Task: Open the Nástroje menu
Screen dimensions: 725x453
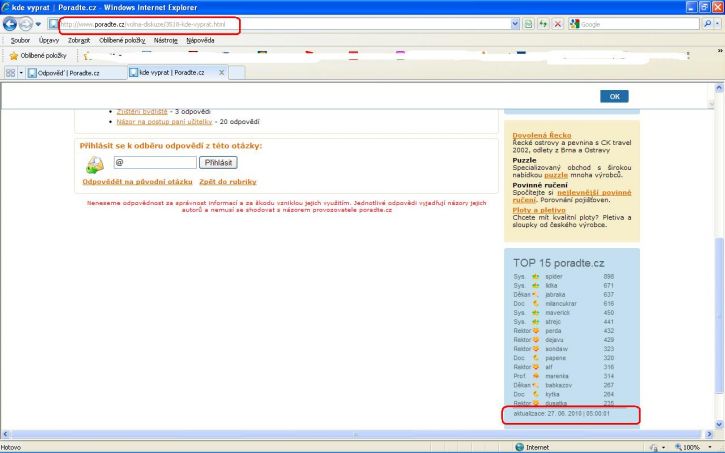Action: pyautogui.click(x=166, y=40)
